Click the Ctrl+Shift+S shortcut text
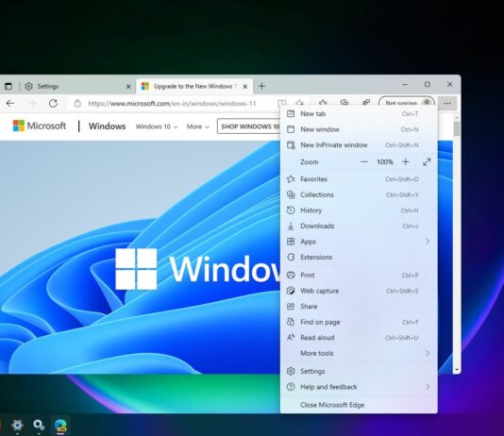Image resolution: width=504 pixels, height=436 pixels. click(x=402, y=291)
